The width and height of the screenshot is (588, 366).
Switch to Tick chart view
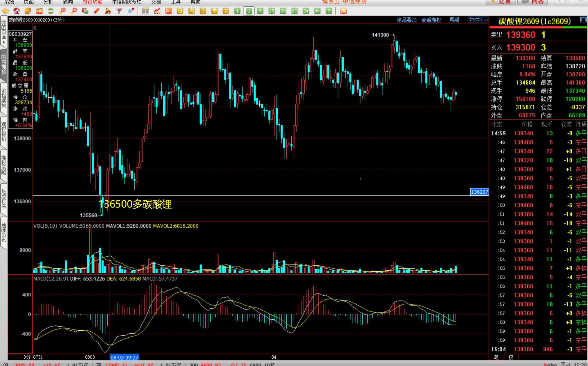point(169,11)
